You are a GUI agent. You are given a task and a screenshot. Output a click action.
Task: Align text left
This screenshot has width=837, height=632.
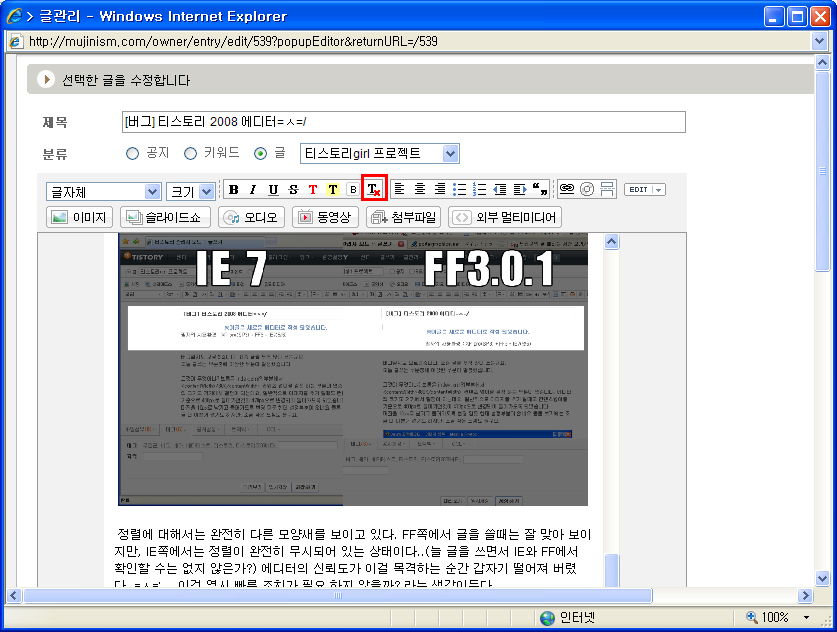399,189
